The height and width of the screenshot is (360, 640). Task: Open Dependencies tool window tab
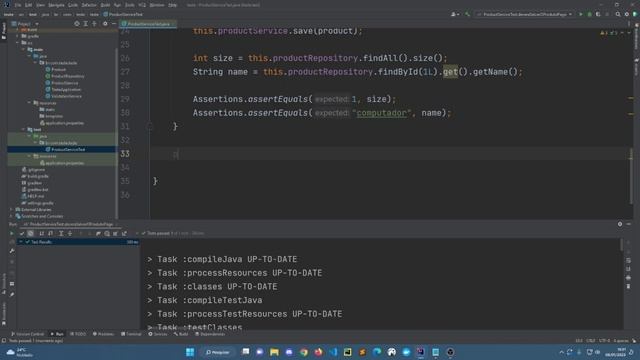click(210, 334)
